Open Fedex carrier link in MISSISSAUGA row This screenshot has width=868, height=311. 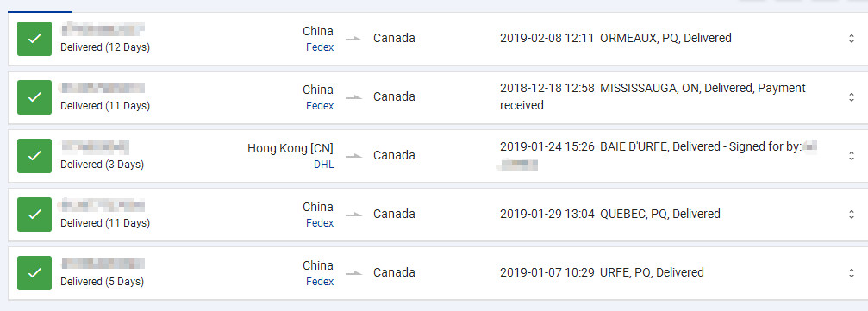click(320, 106)
